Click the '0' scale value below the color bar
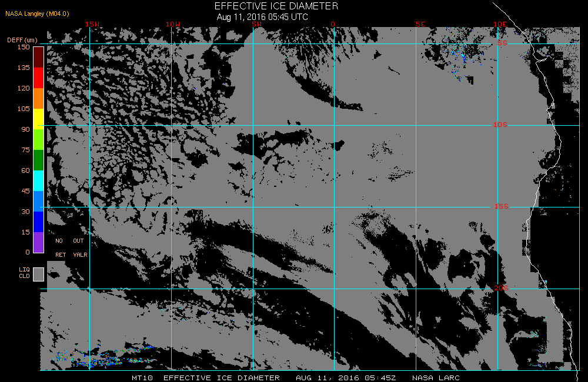The height and width of the screenshot is (382, 588). 28,252
